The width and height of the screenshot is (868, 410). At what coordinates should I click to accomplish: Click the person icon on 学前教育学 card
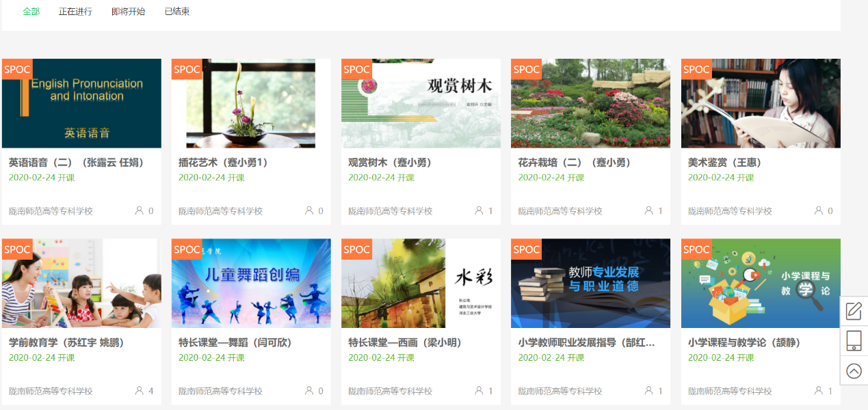(x=140, y=391)
